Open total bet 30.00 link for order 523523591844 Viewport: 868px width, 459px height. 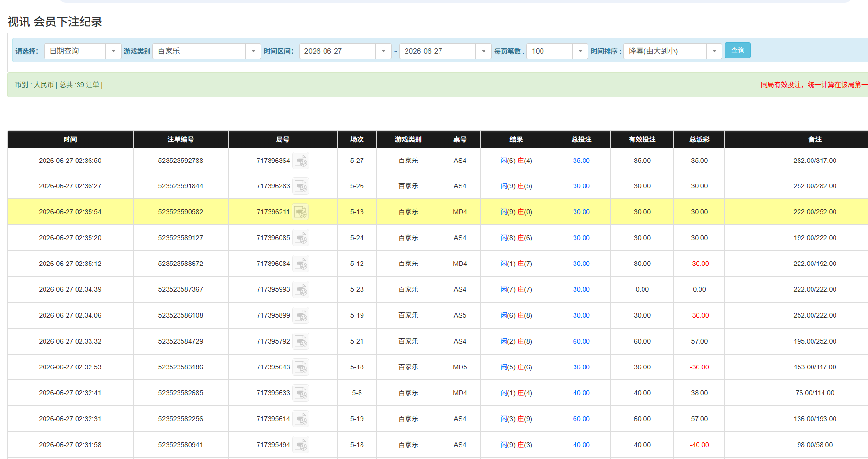pos(581,186)
